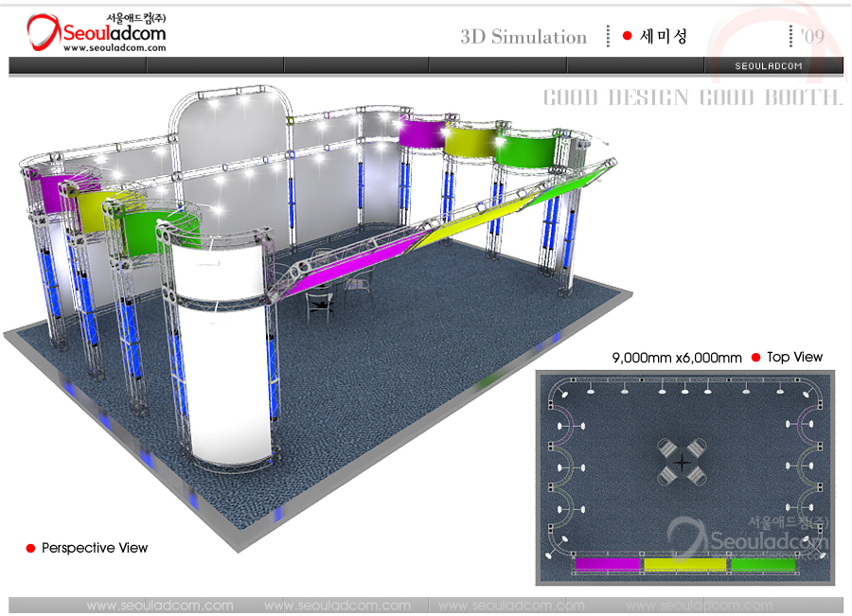Screen dimensions: 852x616
Task: Click the Top View label
Action: pyautogui.click(x=795, y=358)
